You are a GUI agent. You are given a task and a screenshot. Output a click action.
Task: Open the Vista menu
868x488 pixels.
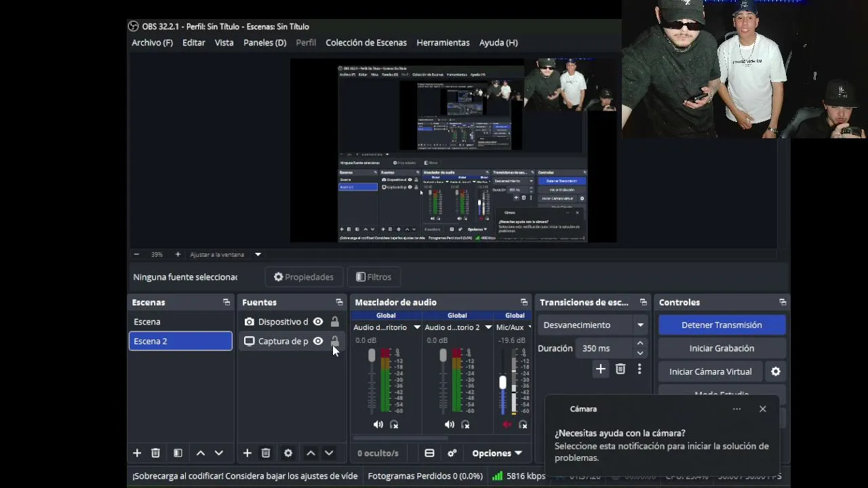[x=224, y=42]
